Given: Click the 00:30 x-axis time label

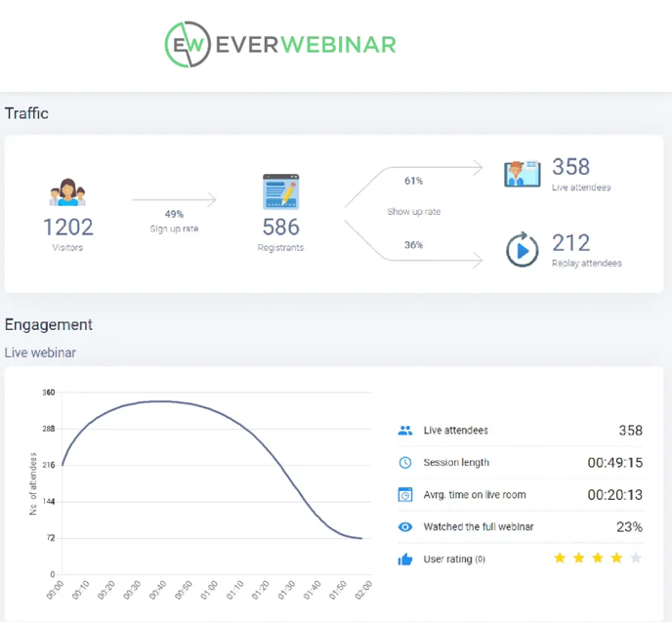Looking at the screenshot, I should pyautogui.click(x=132, y=590).
